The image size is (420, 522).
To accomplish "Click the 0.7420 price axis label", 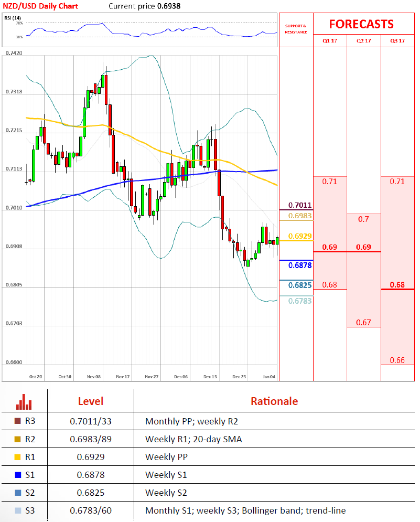I will [14, 54].
